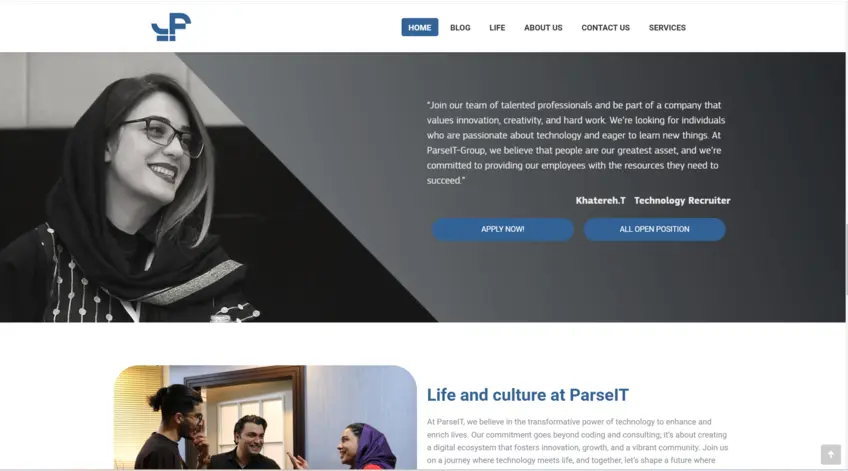Click the smiling man in culture photo
Viewport: 848px width, 471px height.
coord(249,441)
